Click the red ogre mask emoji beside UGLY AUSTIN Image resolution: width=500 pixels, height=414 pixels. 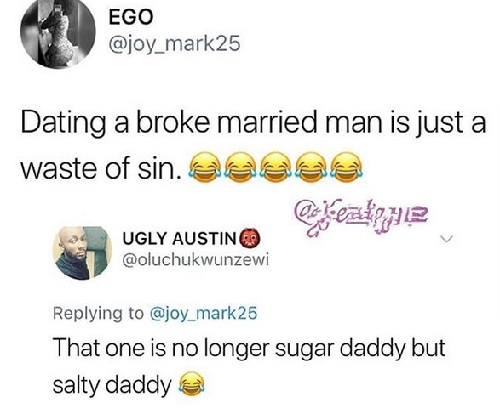tap(250, 239)
